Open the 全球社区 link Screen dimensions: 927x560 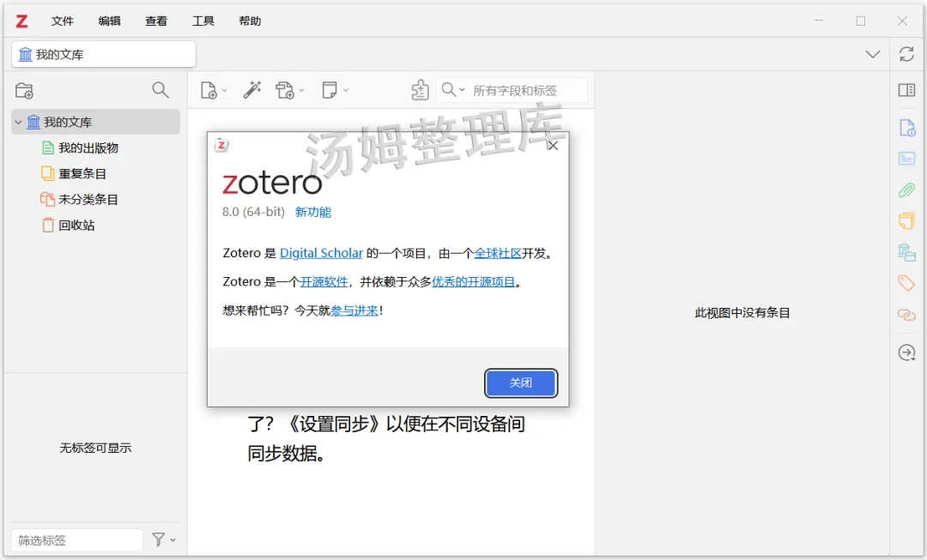[498, 254]
